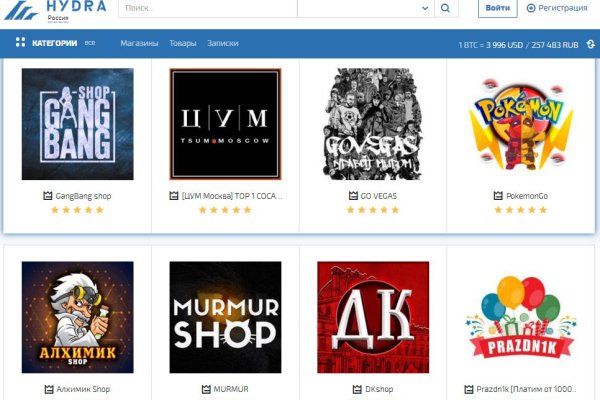Follow the Регистрация link

[x=563, y=8]
